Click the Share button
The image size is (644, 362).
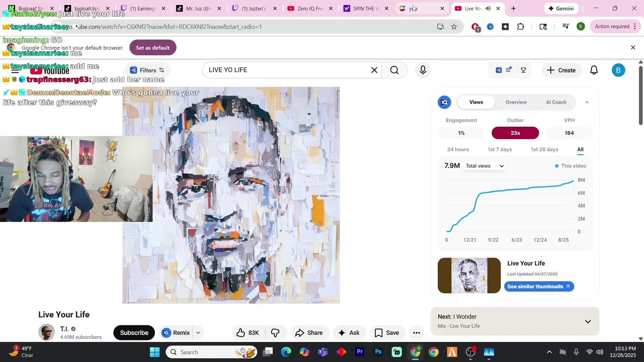pyautogui.click(x=309, y=333)
